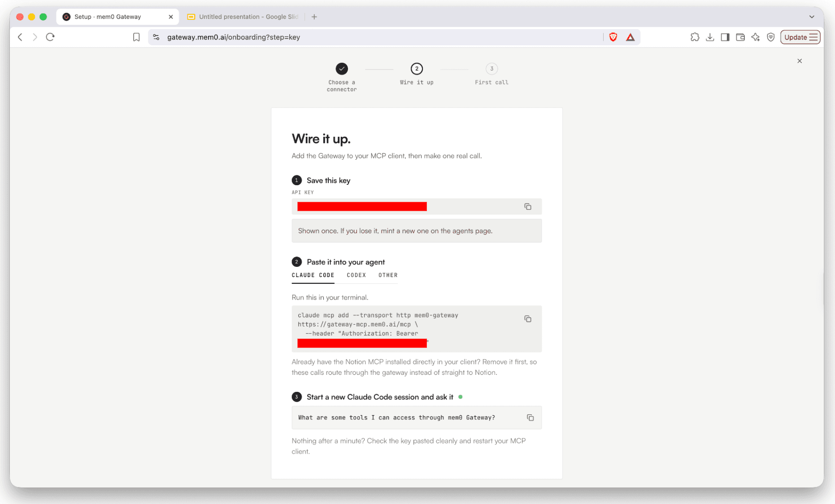Go back to the previous page
835x504 pixels.
[20, 37]
